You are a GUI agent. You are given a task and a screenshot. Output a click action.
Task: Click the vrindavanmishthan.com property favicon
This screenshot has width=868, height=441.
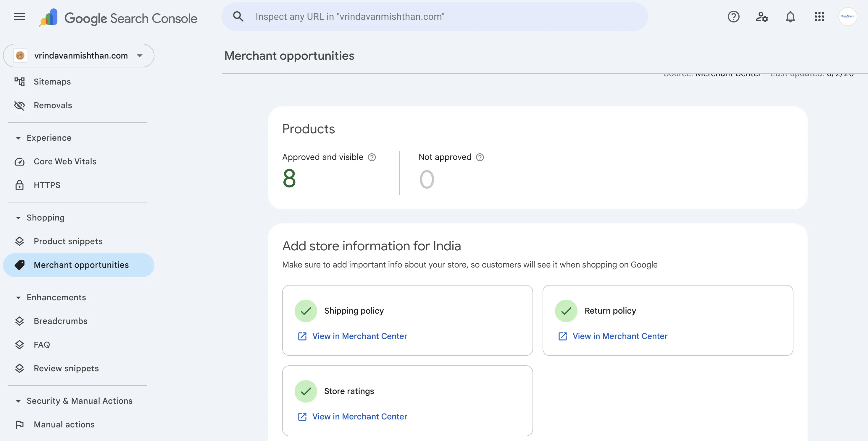point(20,56)
